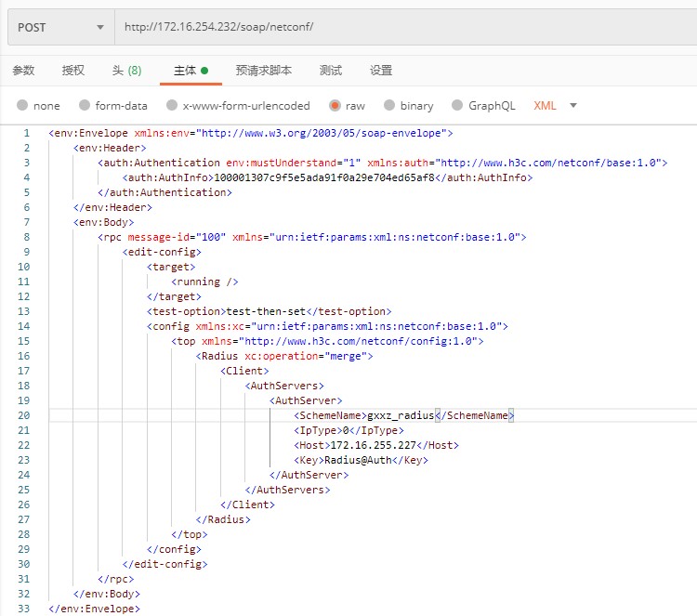Image resolution: width=697 pixels, height=616 pixels.
Task: Go to the 头 (8) tab
Action: pos(126,71)
